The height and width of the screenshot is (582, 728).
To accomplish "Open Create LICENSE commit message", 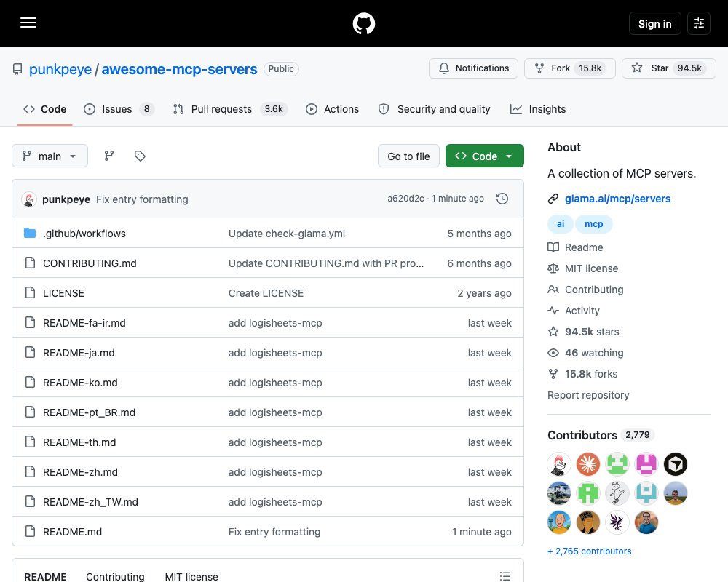I will pyautogui.click(x=266, y=293).
